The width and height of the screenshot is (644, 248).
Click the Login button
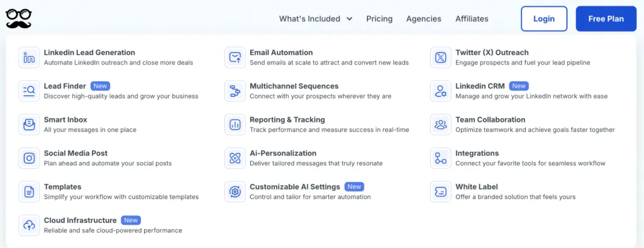click(x=544, y=19)
